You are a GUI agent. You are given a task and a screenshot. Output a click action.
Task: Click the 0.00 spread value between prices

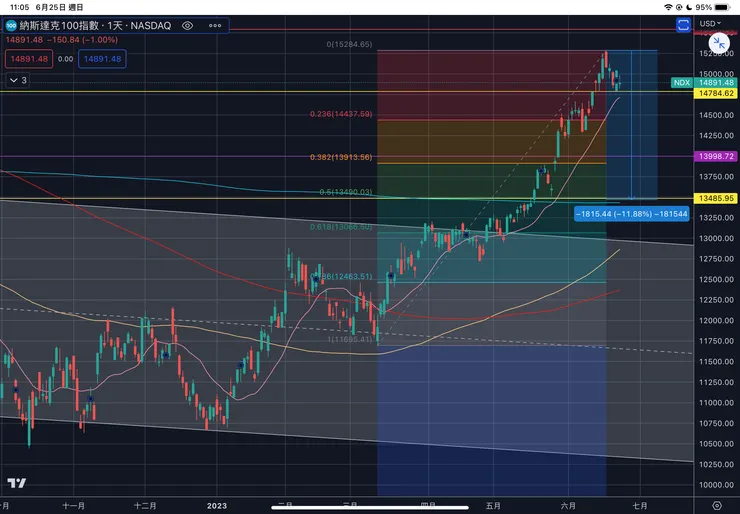[66, 59]
